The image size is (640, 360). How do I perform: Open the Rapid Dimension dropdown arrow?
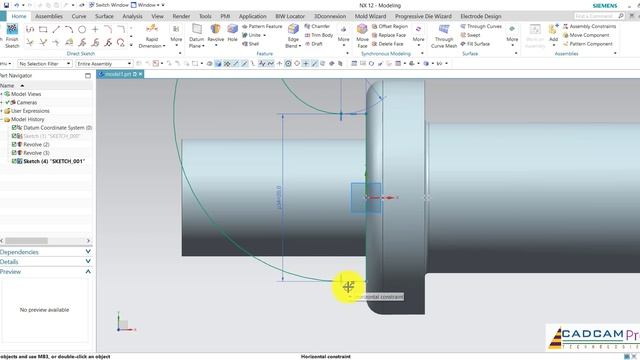[x=164, y=46]
